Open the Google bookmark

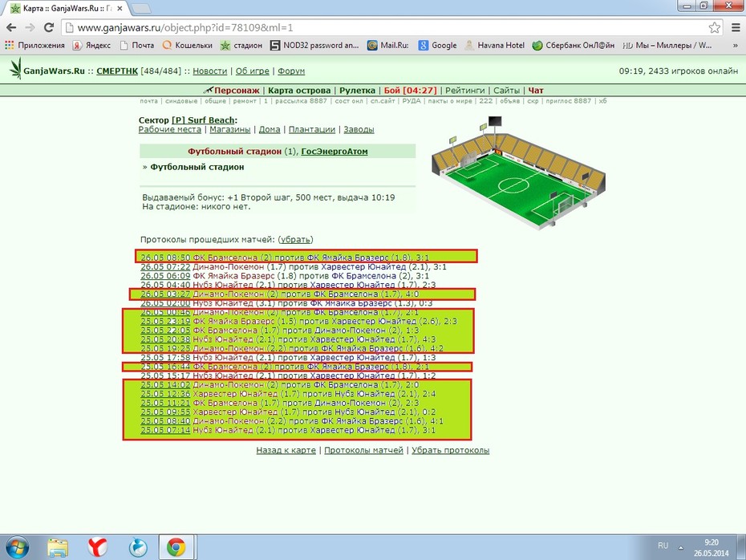(x=438, y=45)
